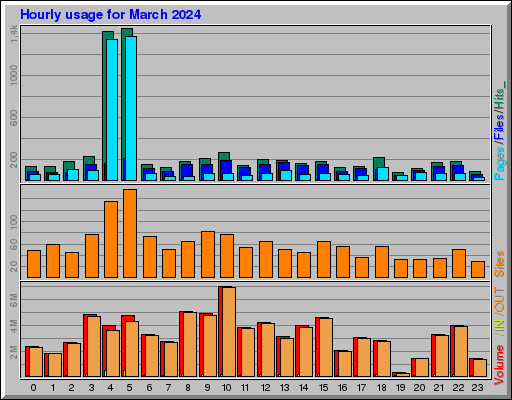Click hour label "3" on the x-axis
This screenshot has width=512, height=400.
91,388
